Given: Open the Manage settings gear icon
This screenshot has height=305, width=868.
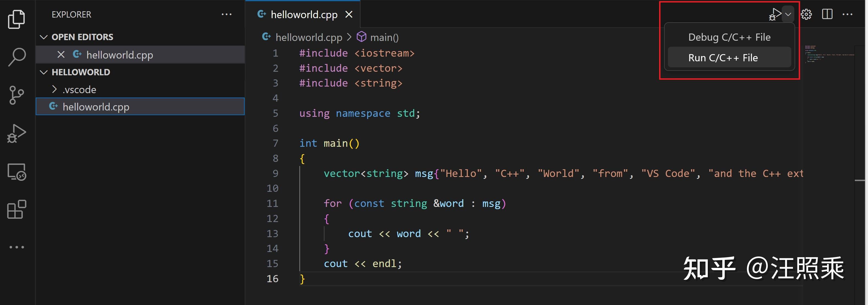Looking at the screenshot, I should pyautogui.click(x=806, y=14).
